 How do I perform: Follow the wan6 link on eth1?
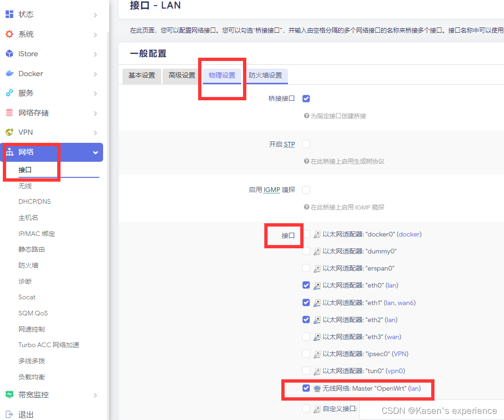(406, 303)
